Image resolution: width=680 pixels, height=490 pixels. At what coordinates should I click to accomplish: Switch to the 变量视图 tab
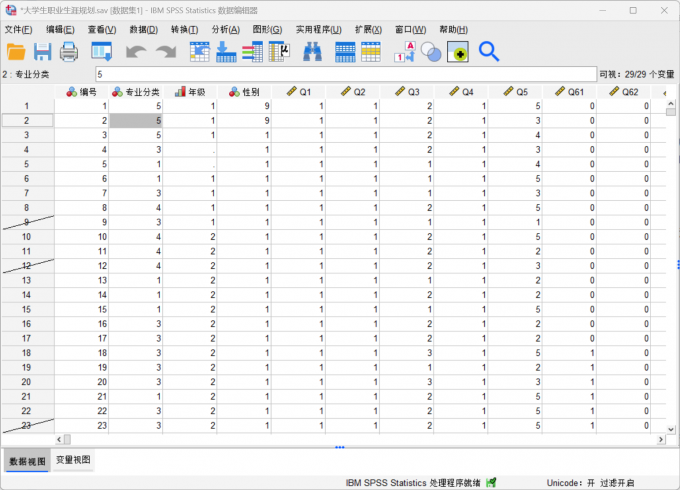pos(73,460)
